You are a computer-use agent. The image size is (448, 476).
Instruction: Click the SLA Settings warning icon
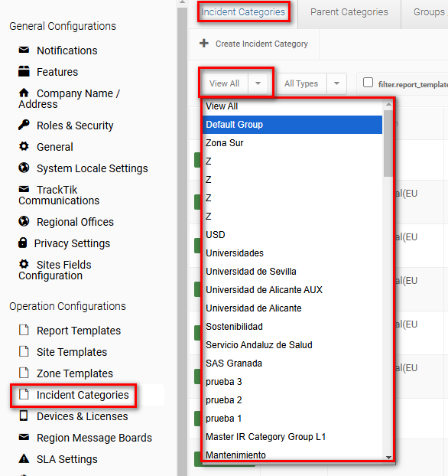pyautogui.click(x=24, y=458)
